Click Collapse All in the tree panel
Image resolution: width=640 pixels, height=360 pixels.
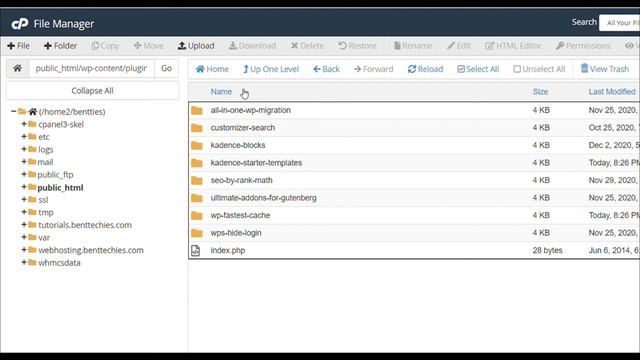(x=92, y=91)
